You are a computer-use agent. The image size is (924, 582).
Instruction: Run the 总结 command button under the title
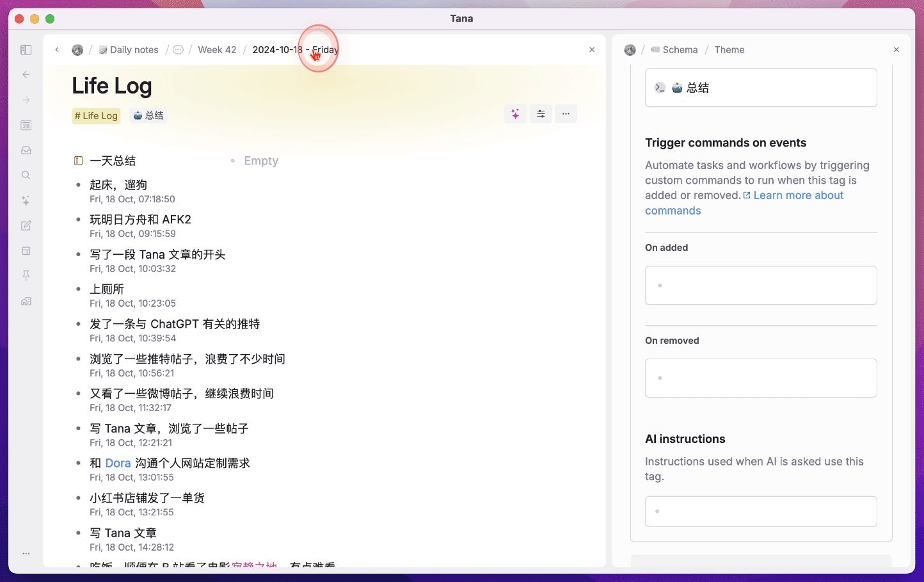tap(148, 116)
